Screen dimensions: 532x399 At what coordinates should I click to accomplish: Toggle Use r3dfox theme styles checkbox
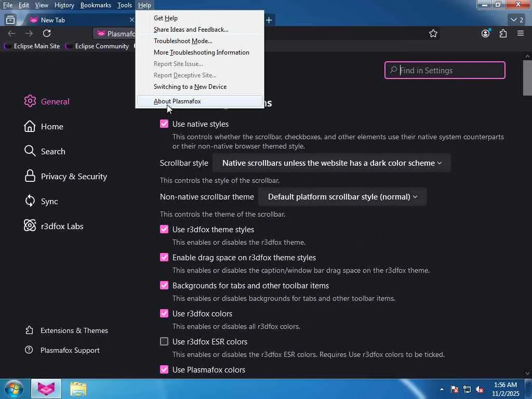[164, 229]
